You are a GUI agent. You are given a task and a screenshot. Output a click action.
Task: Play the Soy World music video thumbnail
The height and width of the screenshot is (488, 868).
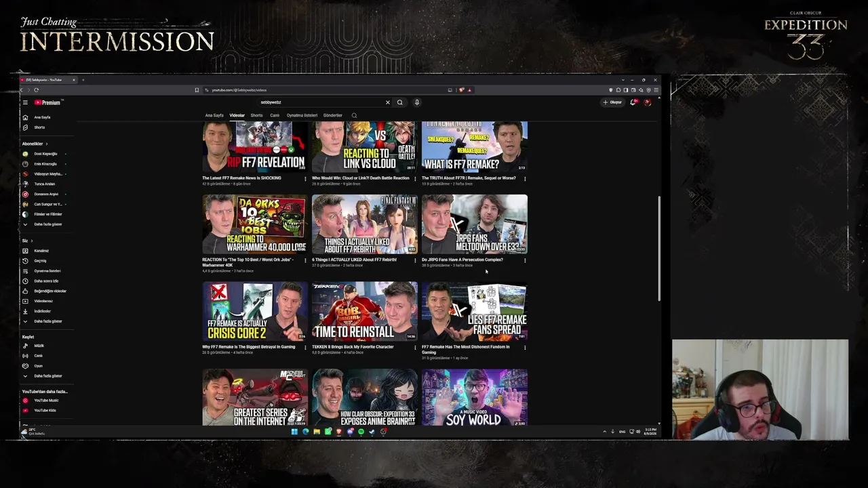[x=475, y=398]
